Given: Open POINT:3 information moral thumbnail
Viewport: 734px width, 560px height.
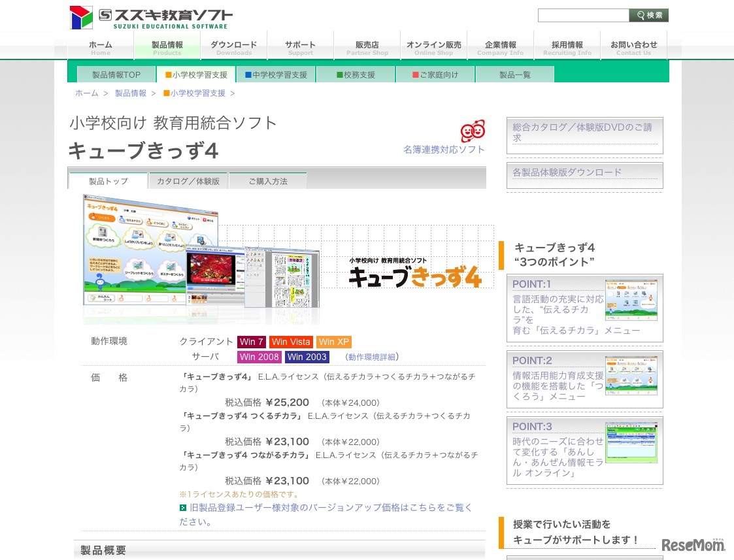Looking at the screenshot, I should (x=631, y=442).
